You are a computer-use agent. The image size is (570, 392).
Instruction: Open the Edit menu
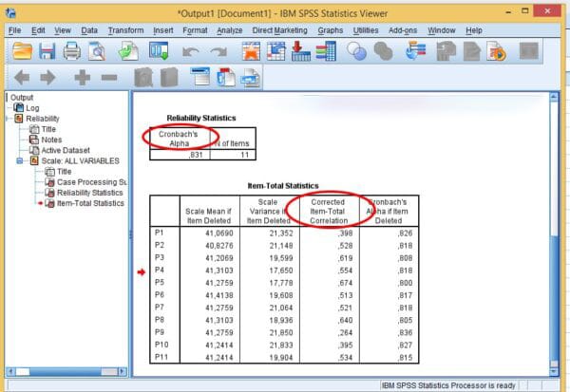(x=38, y=30)
